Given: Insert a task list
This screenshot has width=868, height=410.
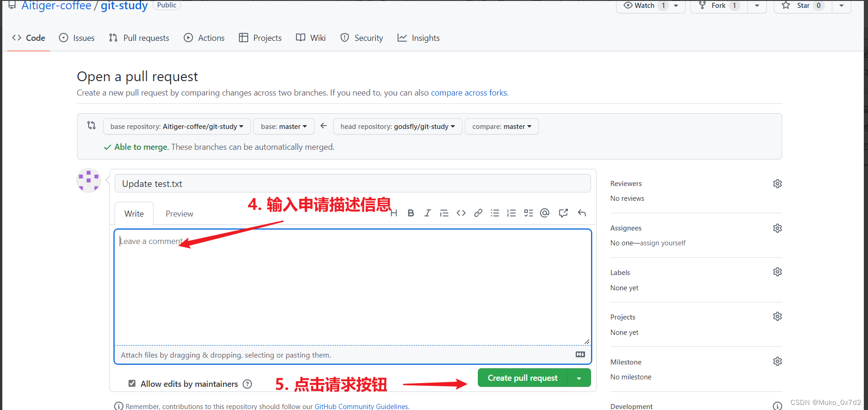Looking at the screenshot, I should point(528,213).
